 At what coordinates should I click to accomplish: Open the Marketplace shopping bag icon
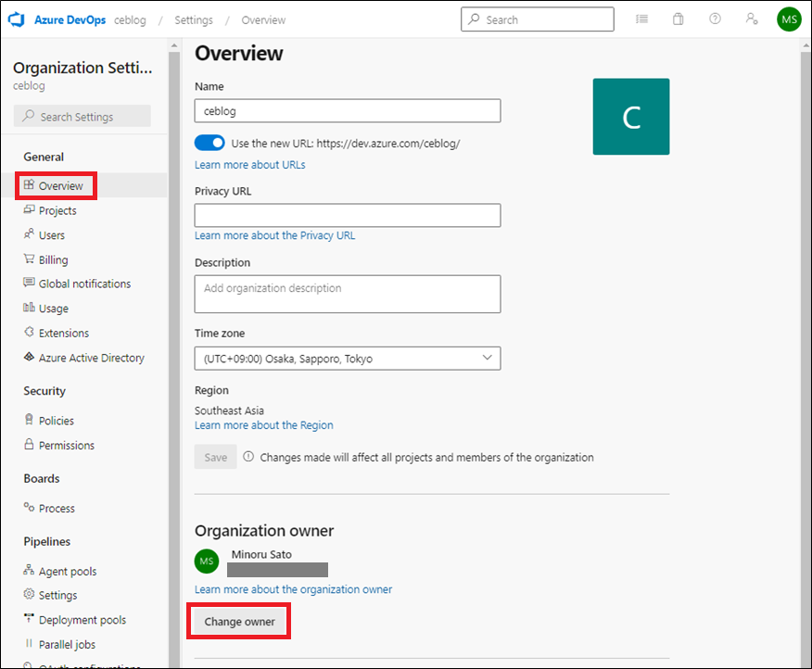[678, 19]
